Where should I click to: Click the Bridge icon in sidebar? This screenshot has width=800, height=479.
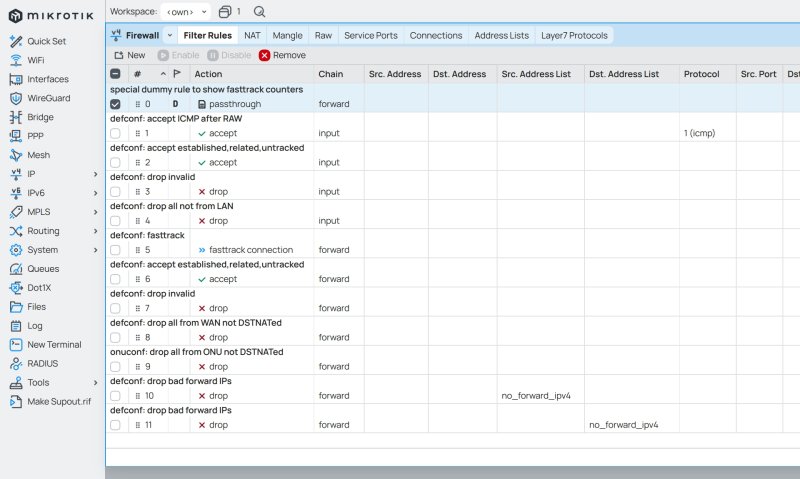(x=16, y=117)
